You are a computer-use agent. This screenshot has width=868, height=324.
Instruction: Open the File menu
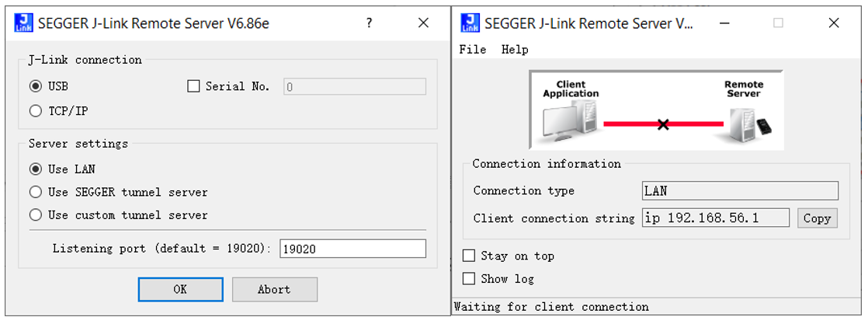[473, 50]
